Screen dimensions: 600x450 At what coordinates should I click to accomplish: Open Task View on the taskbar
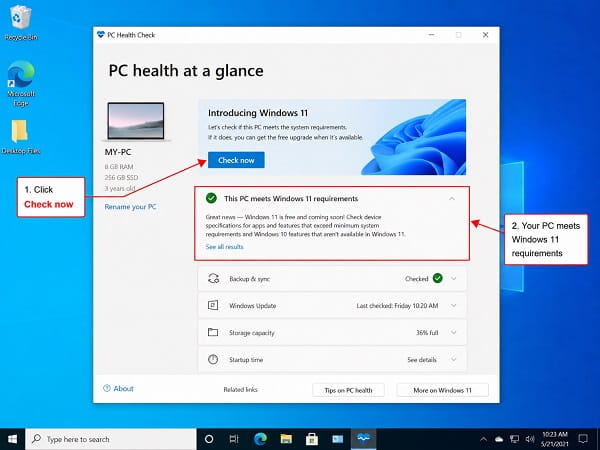pyautogui.click(x=234, y=439)
